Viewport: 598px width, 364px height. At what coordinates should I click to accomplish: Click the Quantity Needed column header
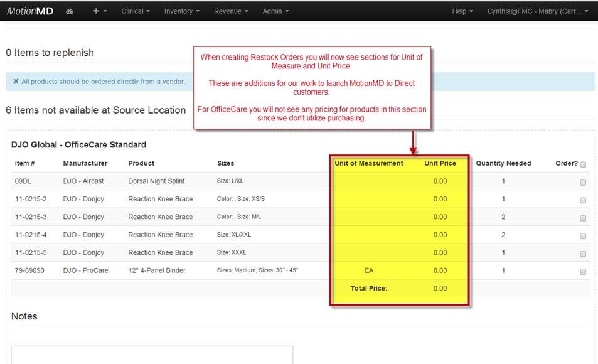[503, 163]
